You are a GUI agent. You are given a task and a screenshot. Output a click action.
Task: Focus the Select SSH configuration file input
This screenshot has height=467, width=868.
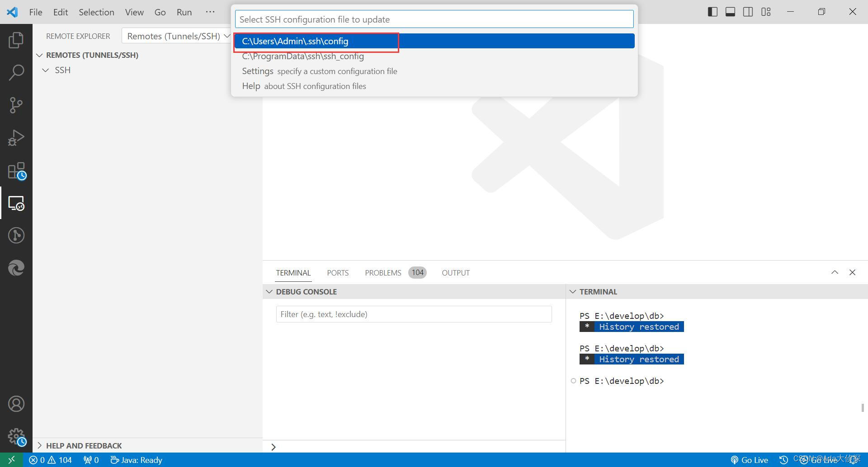point(434,19)
